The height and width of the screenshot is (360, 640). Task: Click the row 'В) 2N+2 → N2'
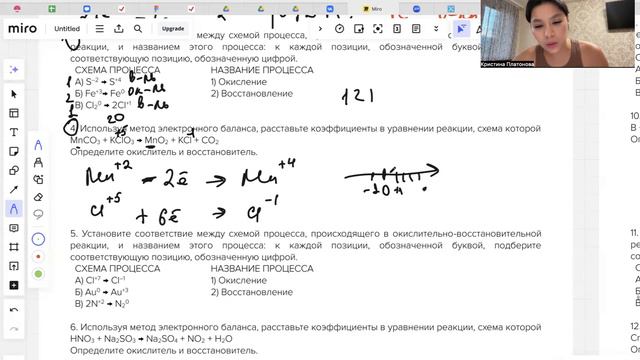point(102,304)
